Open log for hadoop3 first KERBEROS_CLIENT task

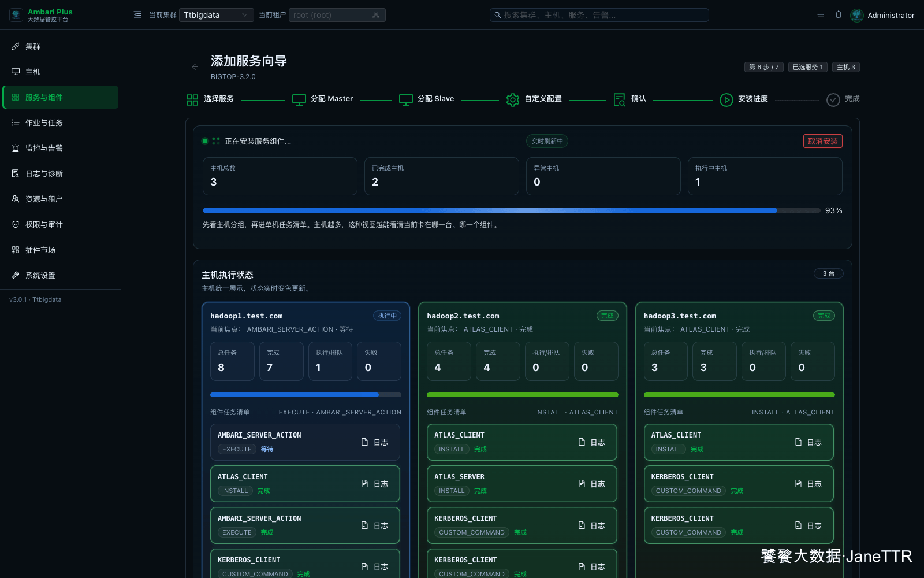pyautogui.click(x=808, y=484)
